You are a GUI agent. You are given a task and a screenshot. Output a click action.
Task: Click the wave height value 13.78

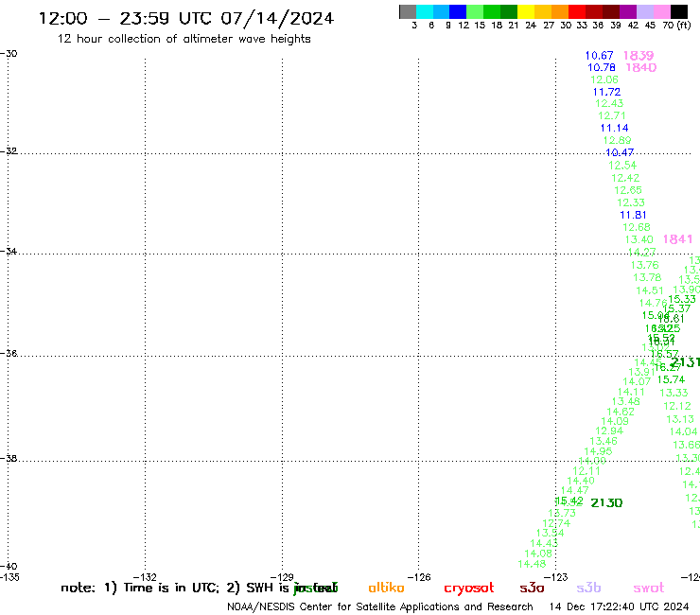[647, 277]
